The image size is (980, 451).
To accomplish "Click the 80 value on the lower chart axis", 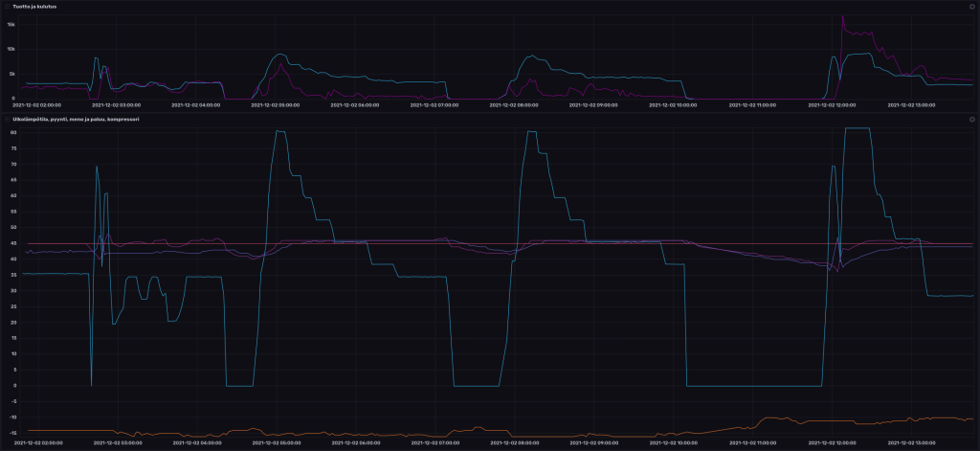I will [13, 132].
